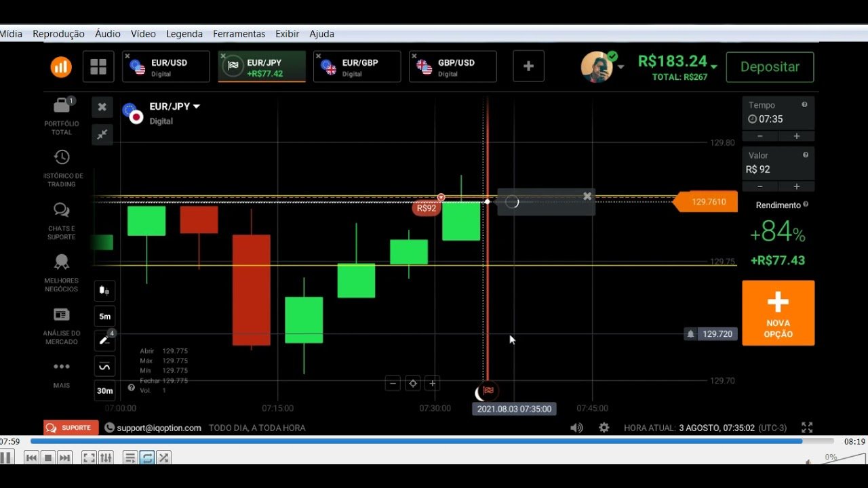Open Melhores Negócios sidebar icon
This screenshot has width=868, height=488.
[x=62, y=262]
